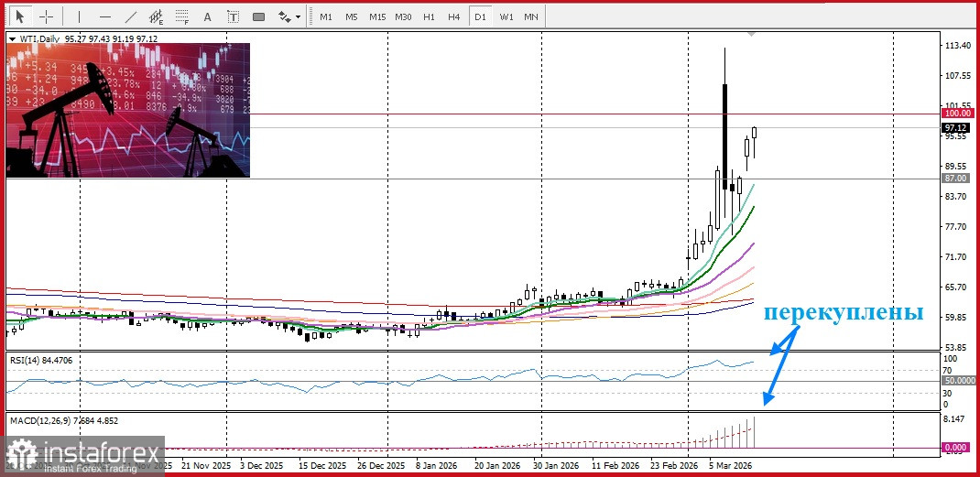
Task: Select the equidistant channel tool
Action: point(157,16)
